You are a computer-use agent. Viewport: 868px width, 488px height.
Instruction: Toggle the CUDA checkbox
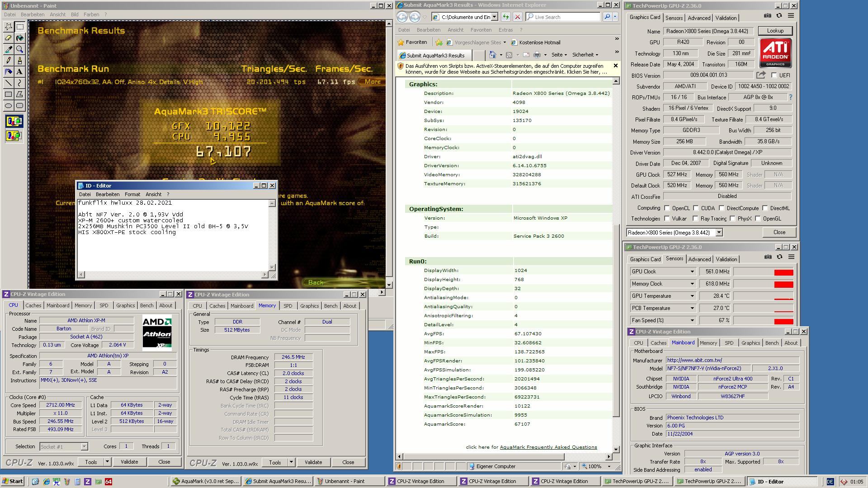[696, 208]
